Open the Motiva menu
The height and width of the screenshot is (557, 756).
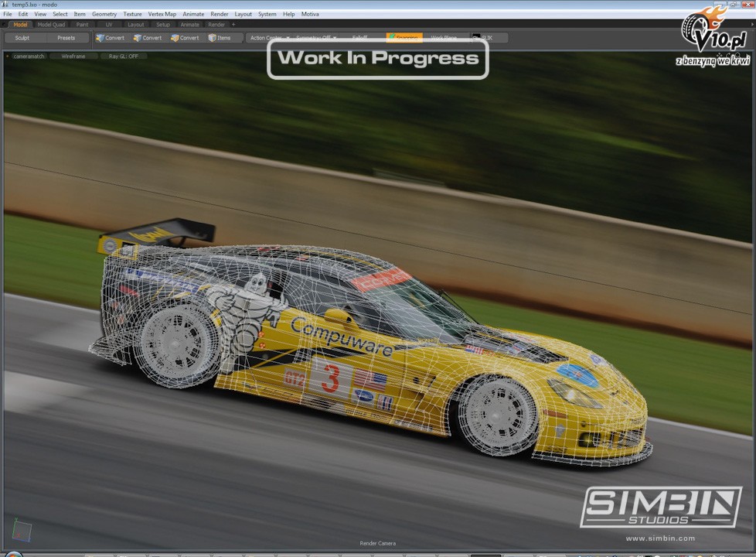tap(310, 14)
